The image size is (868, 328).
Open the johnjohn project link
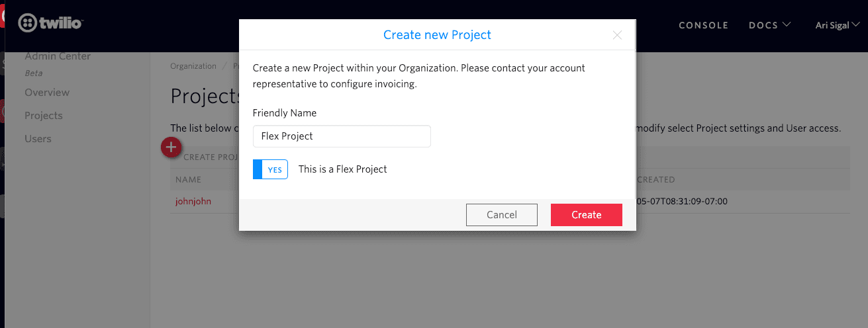coord(193,201)
